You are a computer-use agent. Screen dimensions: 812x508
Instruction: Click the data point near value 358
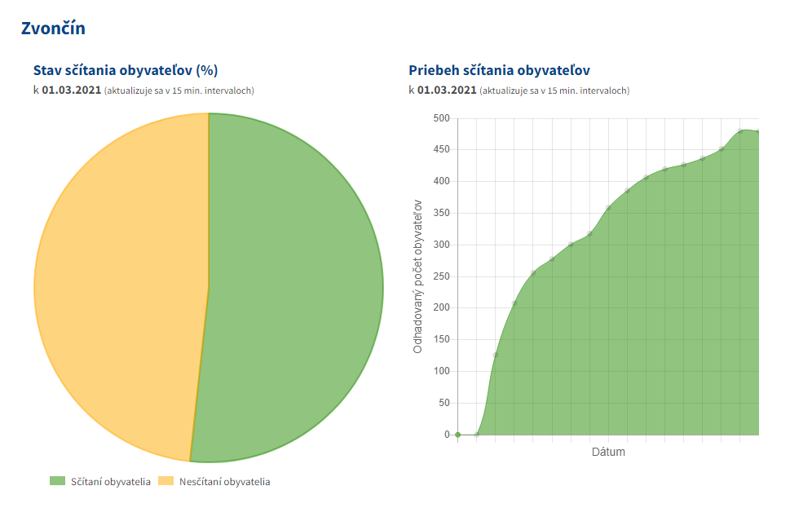pos(609,208)
